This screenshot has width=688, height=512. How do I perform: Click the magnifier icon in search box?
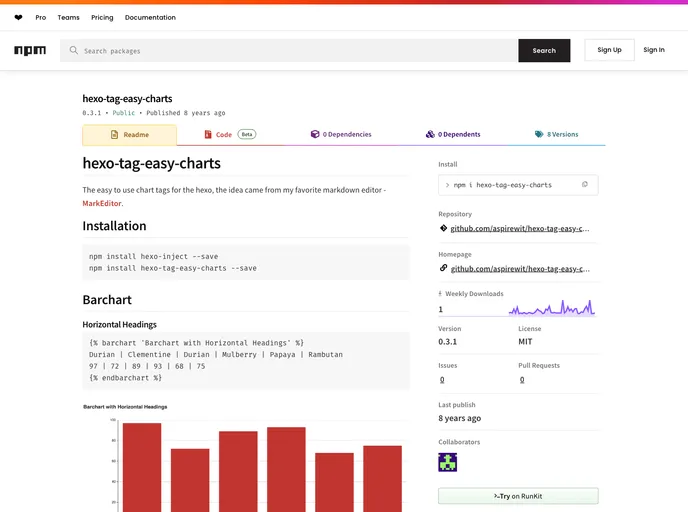pos(74,50)
